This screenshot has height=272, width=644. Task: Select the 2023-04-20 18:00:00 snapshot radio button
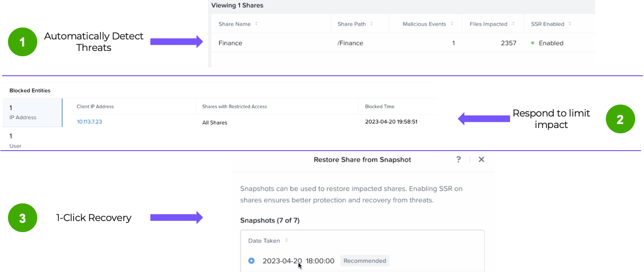[251, 261]
